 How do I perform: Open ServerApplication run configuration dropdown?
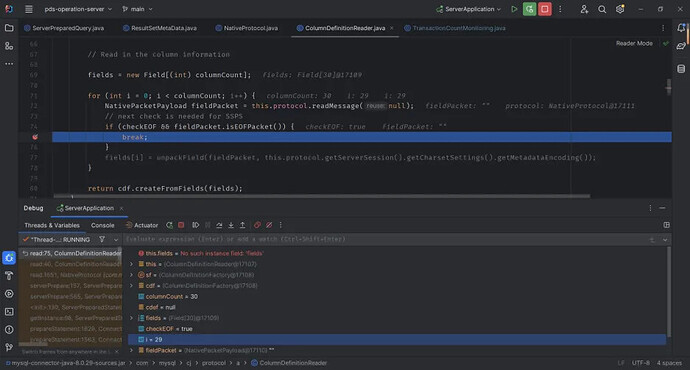[469, 9]
